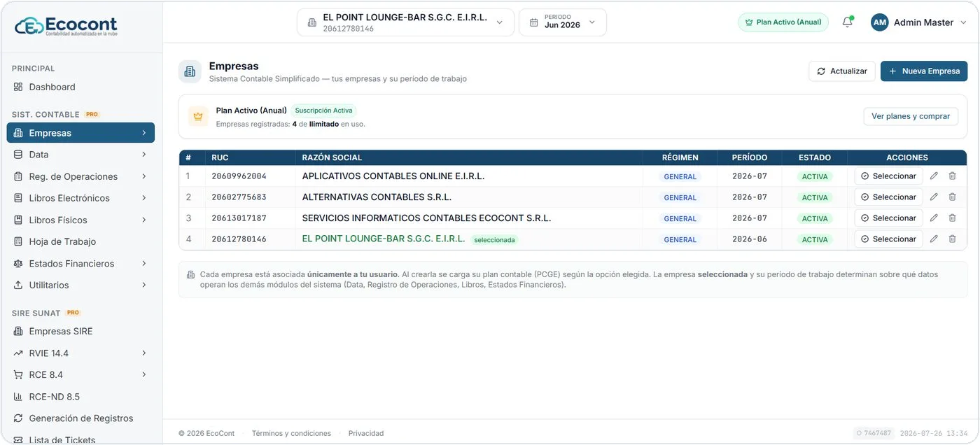Open Privacidad footer link
The width and height of the screenshot is (980, 445).
[366, 434]
